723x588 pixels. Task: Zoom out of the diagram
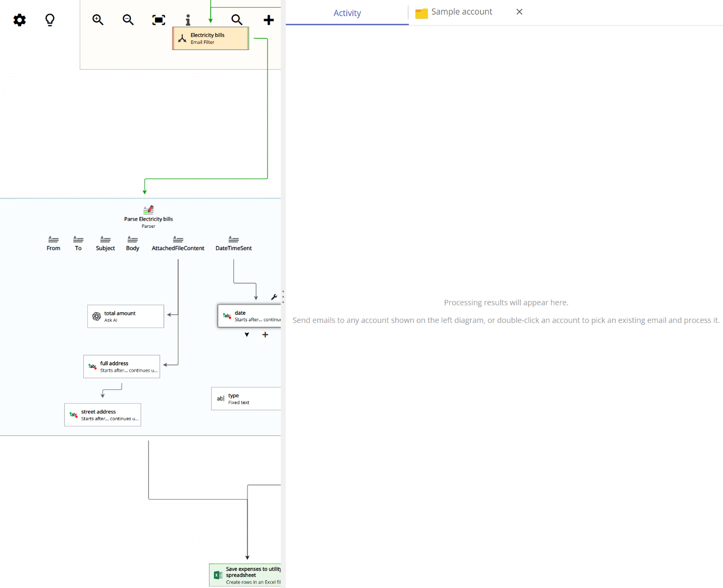[128, 20]
